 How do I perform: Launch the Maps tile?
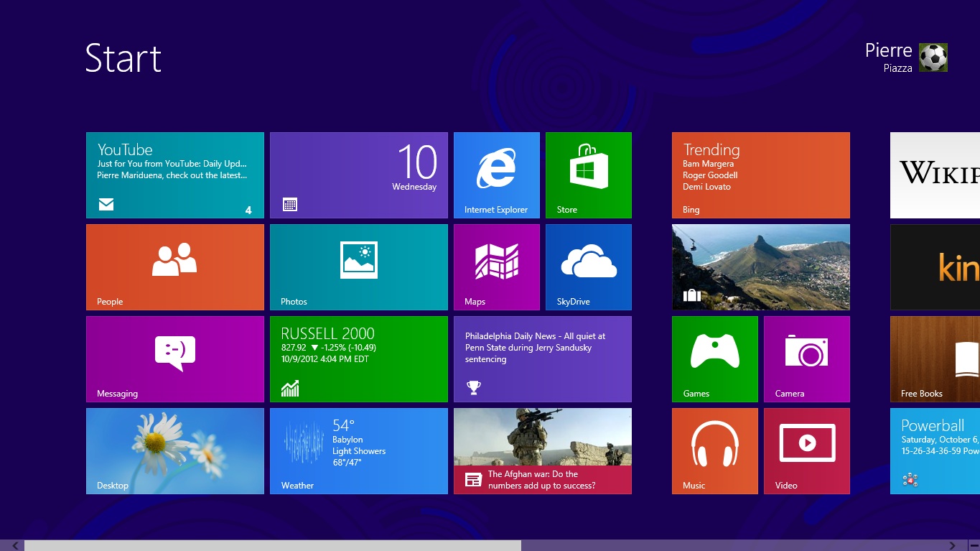497,267
